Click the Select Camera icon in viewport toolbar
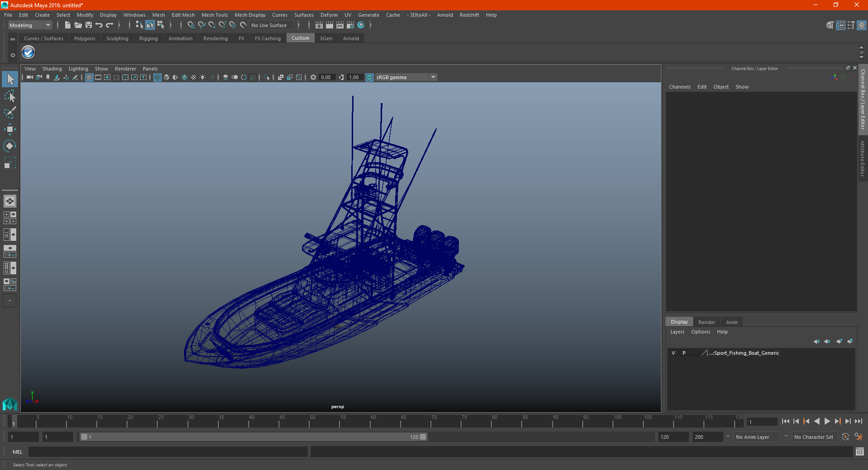The height and width of the screenshot is (470, 868). 29,77
